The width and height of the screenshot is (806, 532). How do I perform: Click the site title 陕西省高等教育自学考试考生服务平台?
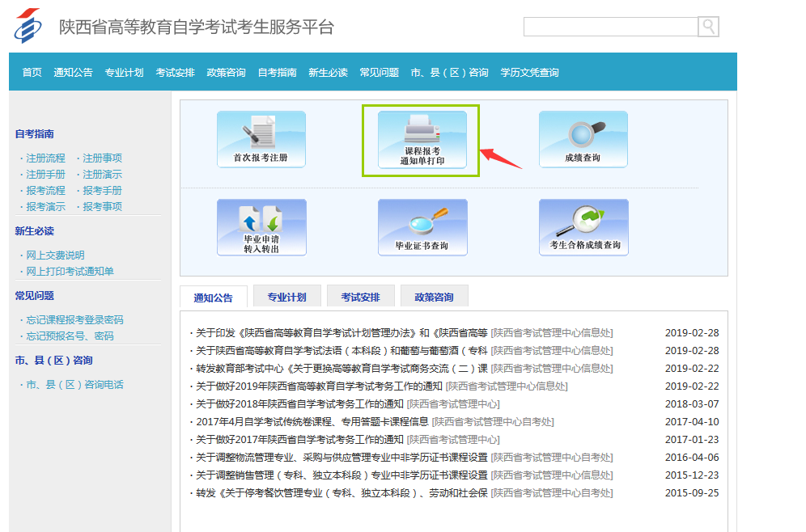(x=197, y=27)
